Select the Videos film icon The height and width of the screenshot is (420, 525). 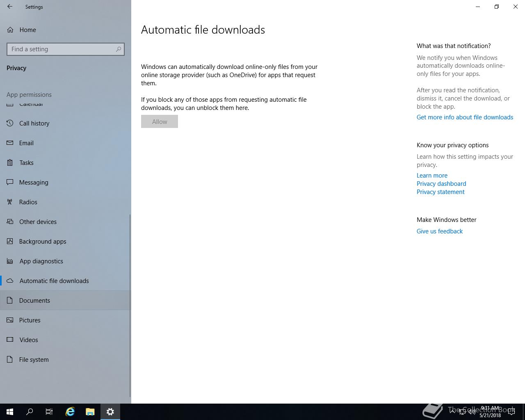(x=10, y=340)
